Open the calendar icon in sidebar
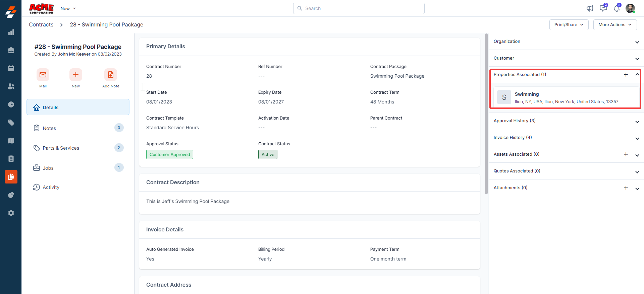Image resolution: width=644 pixels, height=294 pixels. tap(11, 68)
